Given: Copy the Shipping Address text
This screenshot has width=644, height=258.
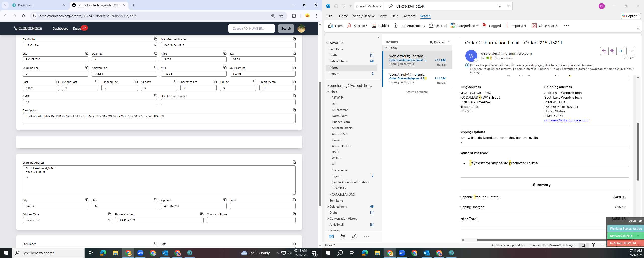Looking at the screenshot, I should [294, 162].
